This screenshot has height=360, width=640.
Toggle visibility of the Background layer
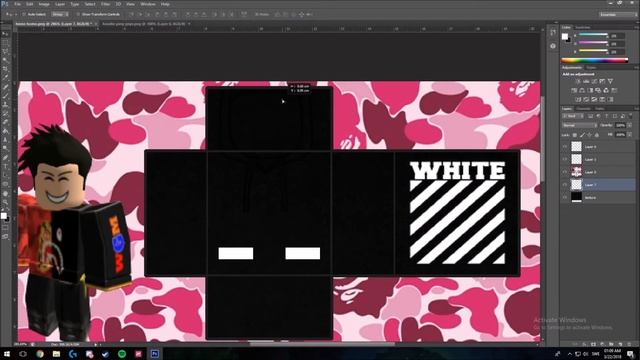click(565, 197)
